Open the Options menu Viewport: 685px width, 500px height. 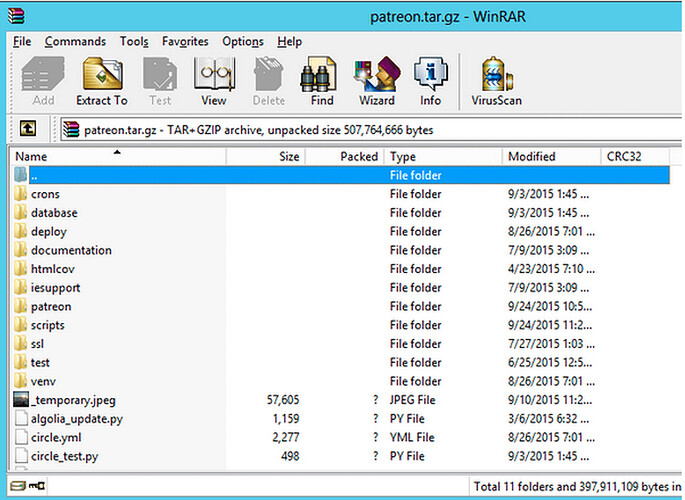tap(243, 41)
